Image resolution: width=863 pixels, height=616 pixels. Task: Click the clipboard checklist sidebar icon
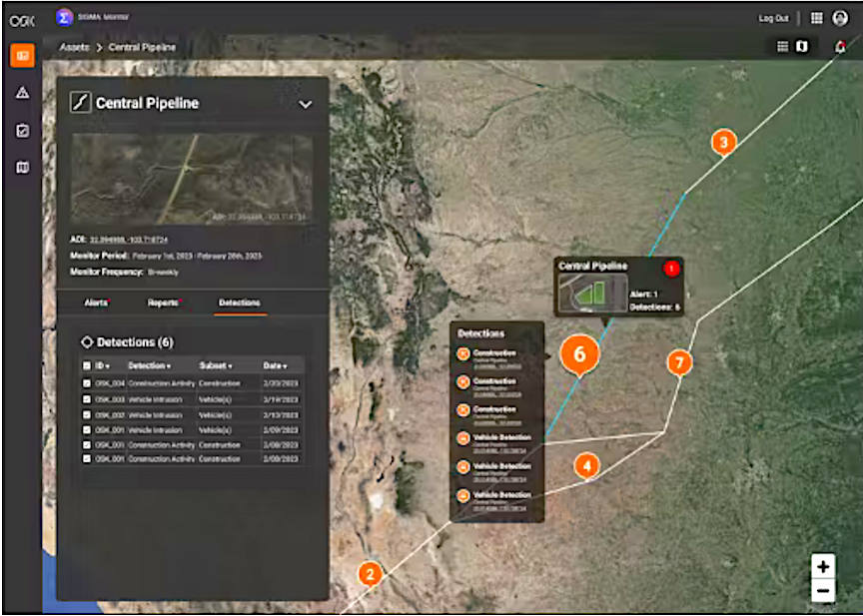pyautogui.click(x=22, y=130)
